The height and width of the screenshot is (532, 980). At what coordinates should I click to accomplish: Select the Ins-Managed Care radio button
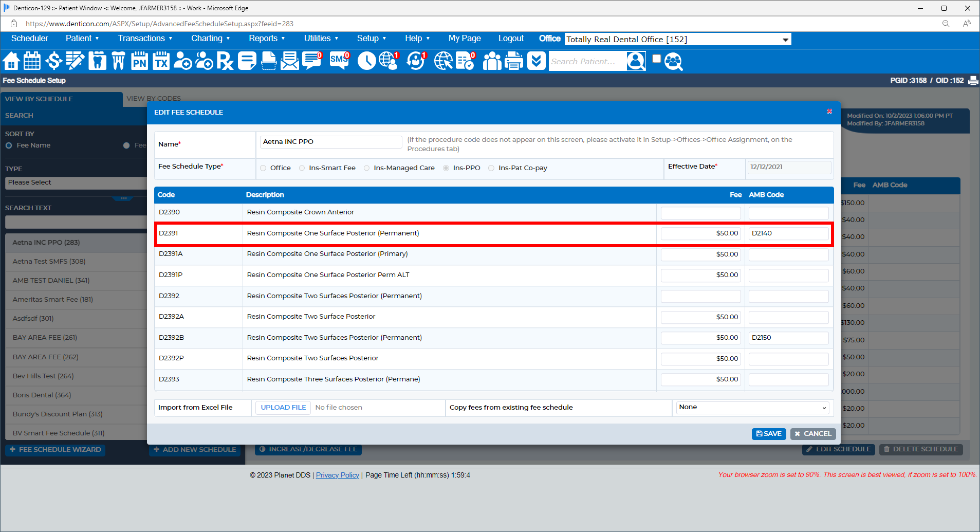[x=366, y=168]
